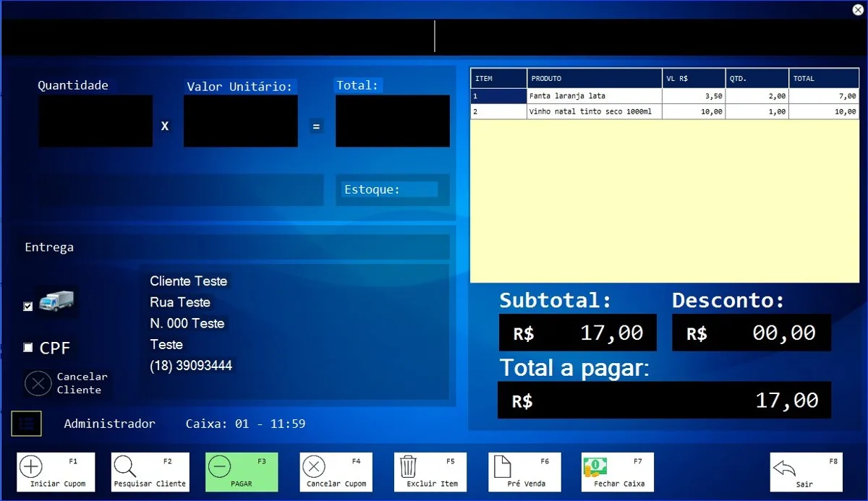Click the 1,00 quantity cell
The image size is (868, 501).
(x=757, y=111)
